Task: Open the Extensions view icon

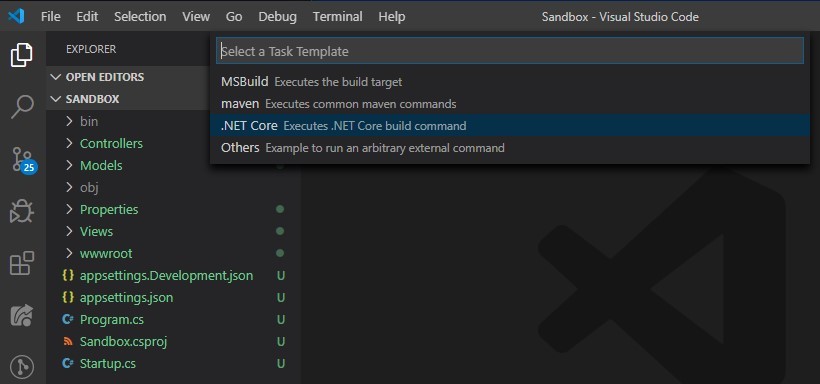Action: pyautogui.click(x=22, y=263)
